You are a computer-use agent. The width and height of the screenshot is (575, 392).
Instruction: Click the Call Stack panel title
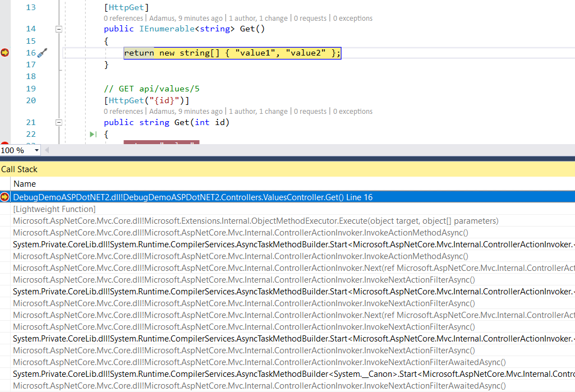tap(20, 169)
